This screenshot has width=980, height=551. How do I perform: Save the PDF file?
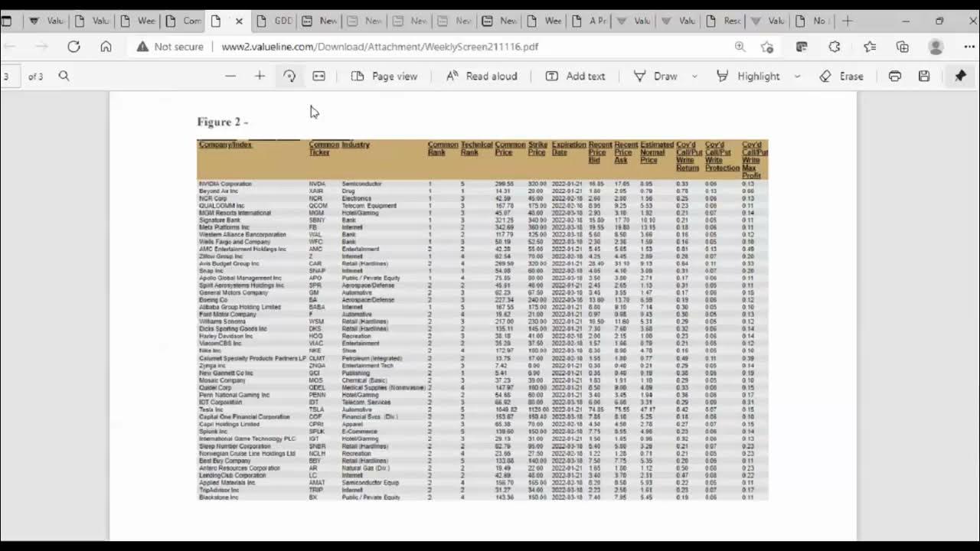[x=924, y=76]
